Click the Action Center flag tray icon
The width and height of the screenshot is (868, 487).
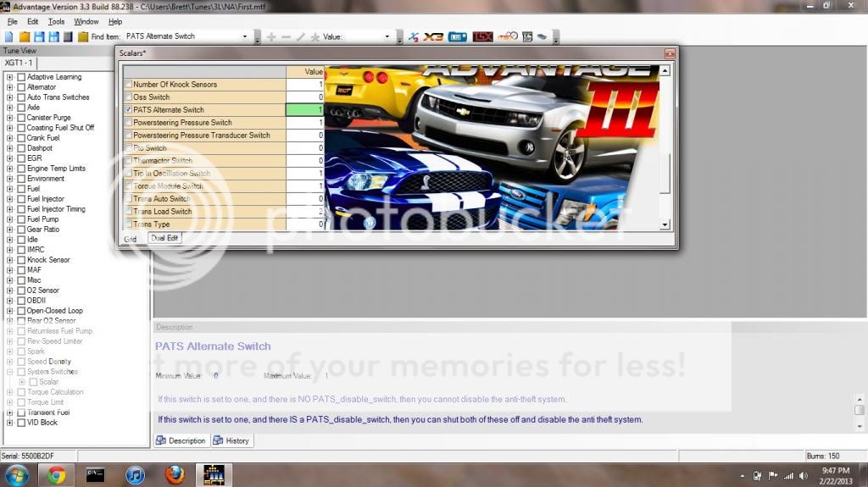tap(773, 476)
